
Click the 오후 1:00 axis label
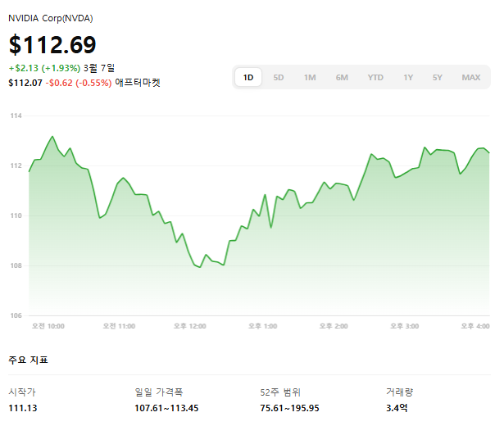[262, 326]
